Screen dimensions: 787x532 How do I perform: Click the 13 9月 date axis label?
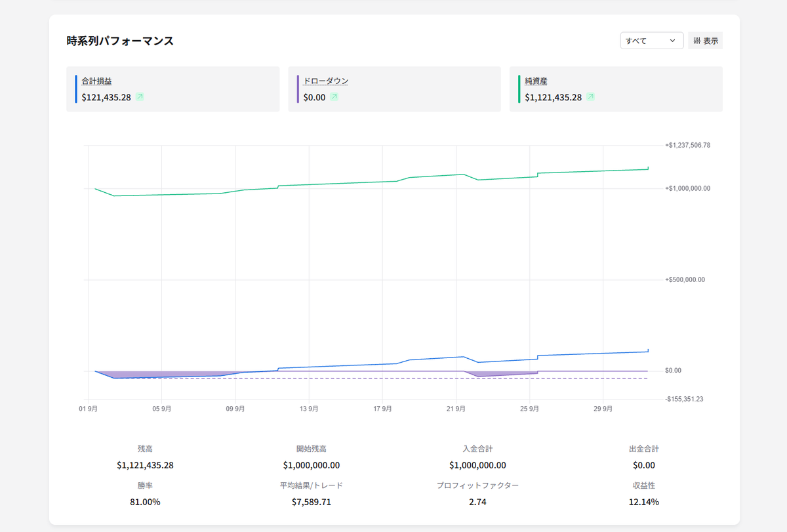[x=309, y=409]
